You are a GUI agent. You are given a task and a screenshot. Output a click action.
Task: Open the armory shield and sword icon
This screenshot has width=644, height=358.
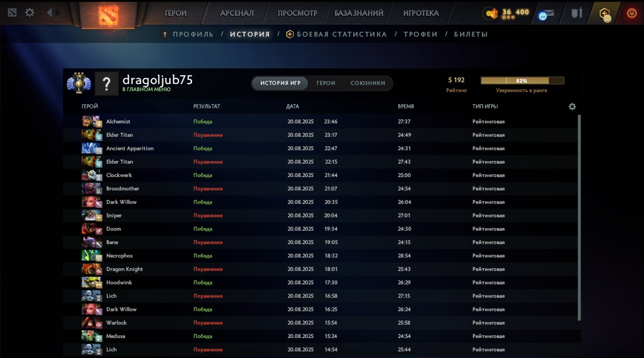[x=576, y=13]
